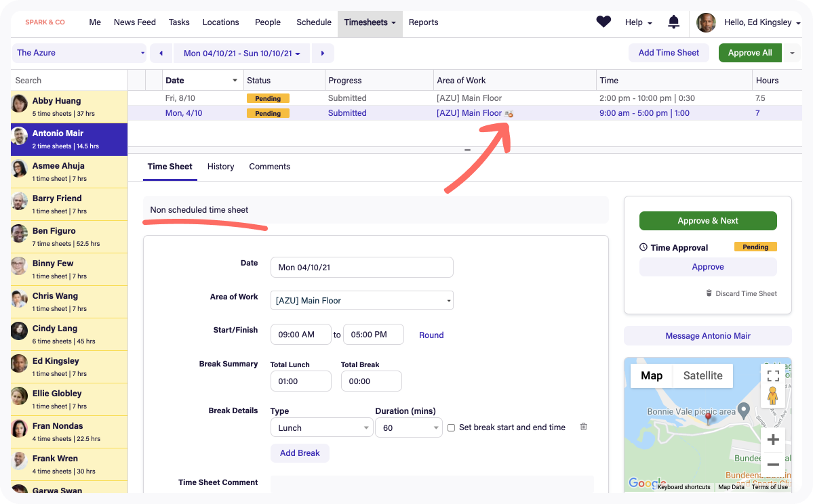813x504 pixels.
Task: Click the heart icon in top bar
Action: point(603,22)
